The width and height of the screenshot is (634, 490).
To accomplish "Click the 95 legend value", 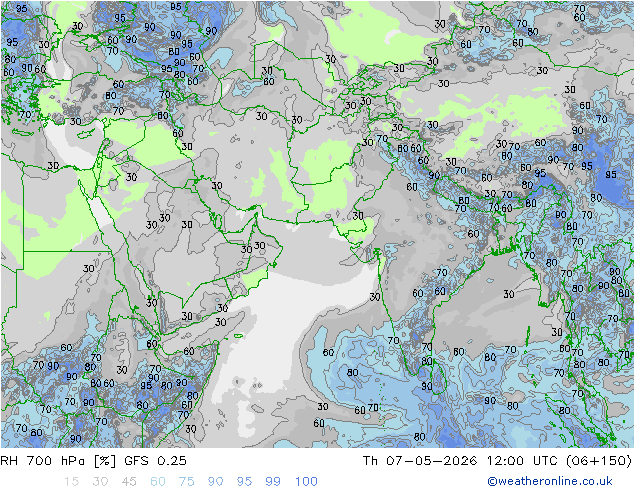I will tap(244, 482).
